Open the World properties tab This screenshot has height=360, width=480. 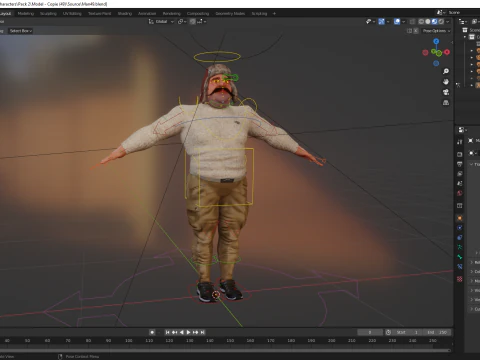(x=460, y=193)
